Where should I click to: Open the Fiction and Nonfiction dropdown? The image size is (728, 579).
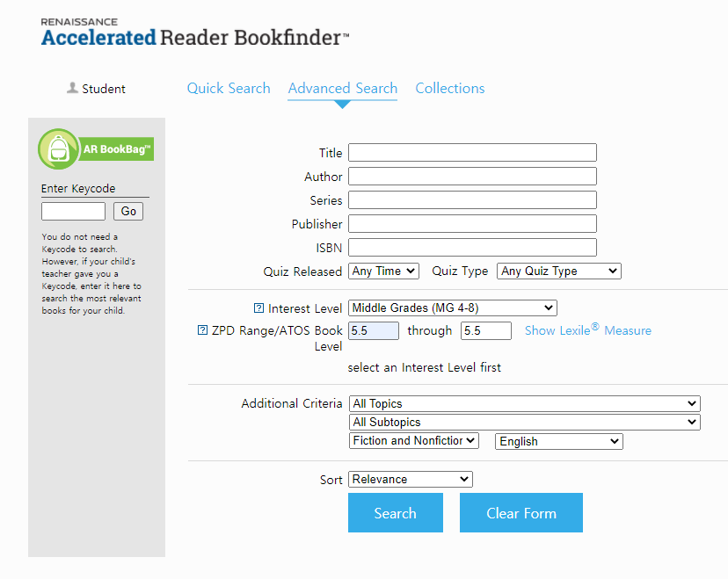point(414,441)
